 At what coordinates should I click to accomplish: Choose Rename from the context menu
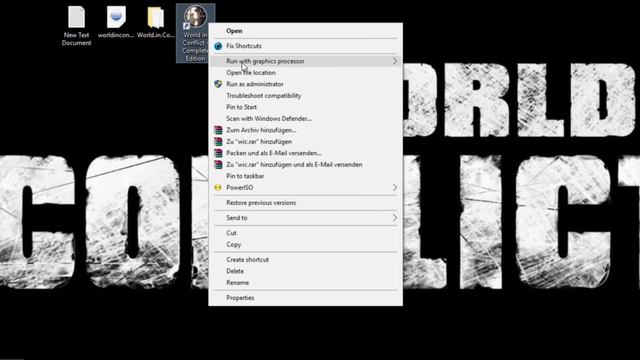pyautogui.click(x=305, y=282)
